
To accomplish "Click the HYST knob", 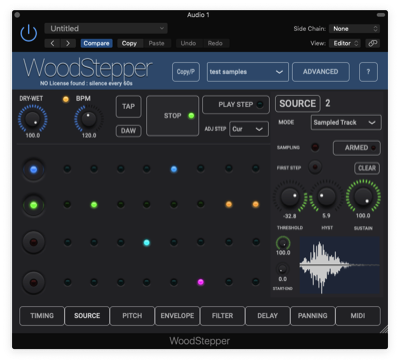I will 326,197.
